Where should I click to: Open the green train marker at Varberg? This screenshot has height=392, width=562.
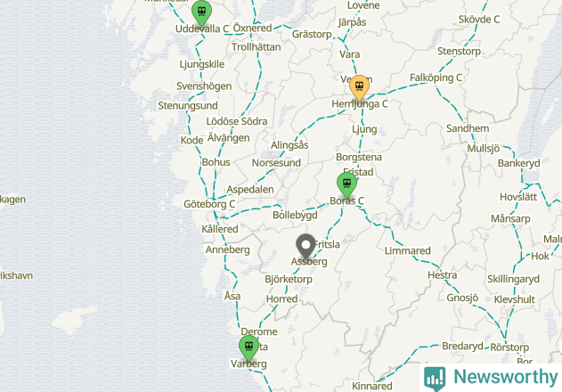click(x=248, y=347)
